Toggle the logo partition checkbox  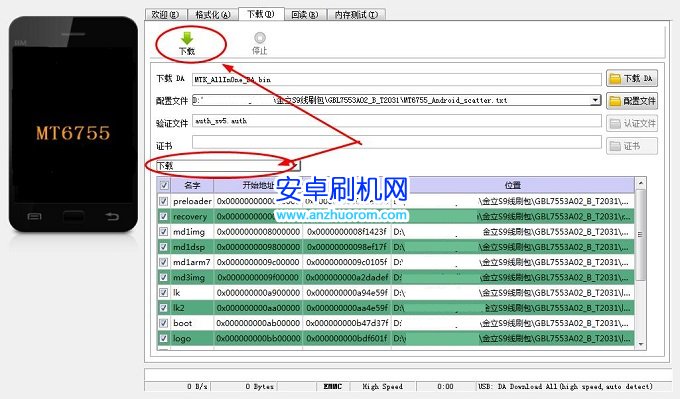click(163, 338)
